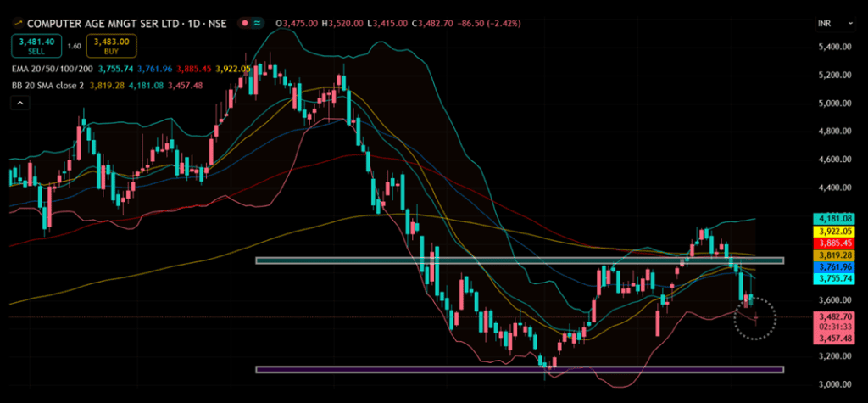Click the red 3,885.45 price-axis label
This screenshot has height=403, width=868.
coord(834,243)
